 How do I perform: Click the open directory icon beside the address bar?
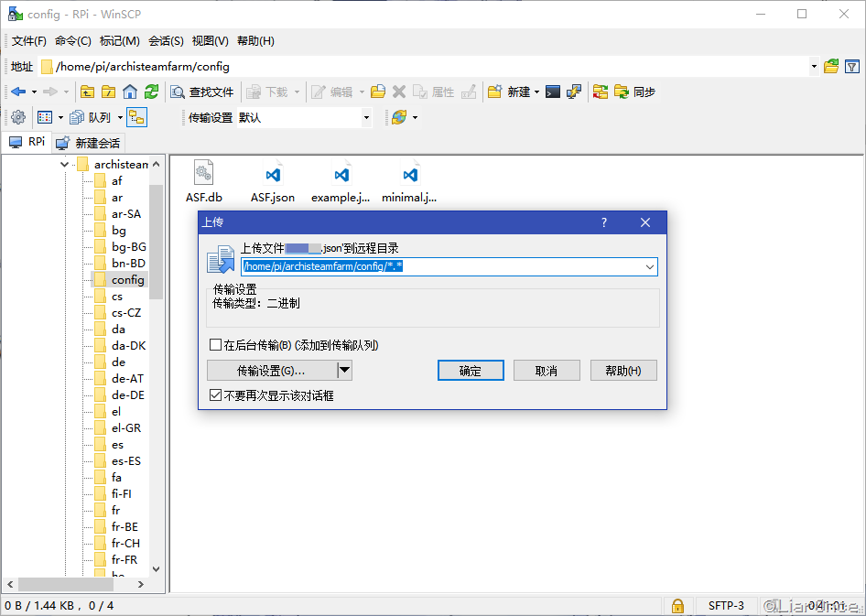click(x=831, y=67)
